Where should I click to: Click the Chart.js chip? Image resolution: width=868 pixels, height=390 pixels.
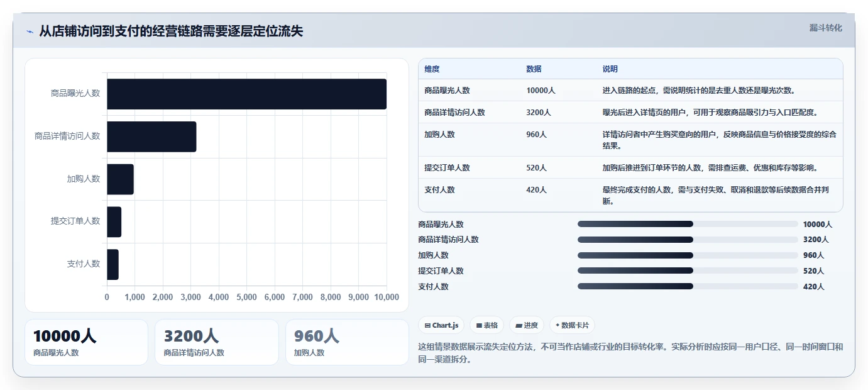[441, 325]
